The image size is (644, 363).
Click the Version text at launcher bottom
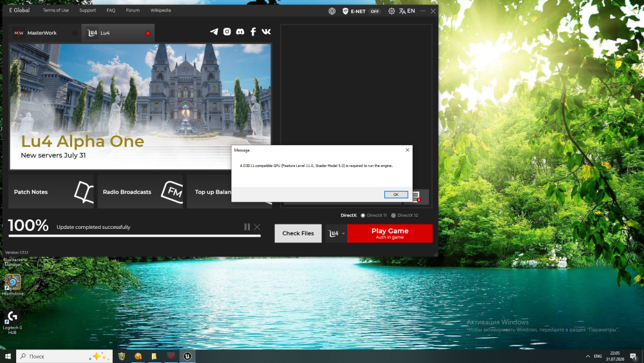pos(17,252)
